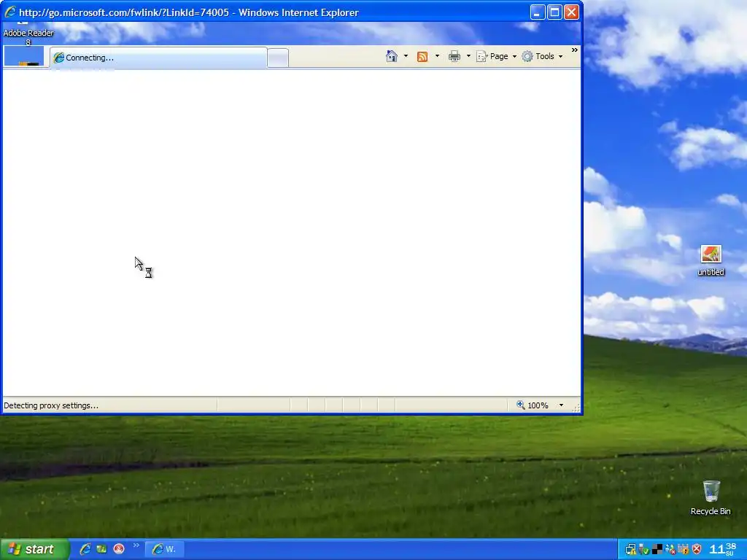Click the tray icon with orange exclamation mark
Image resolution: width=747 pixels, height=560 pixels.
pyautogui.click(x=683, y=550)
